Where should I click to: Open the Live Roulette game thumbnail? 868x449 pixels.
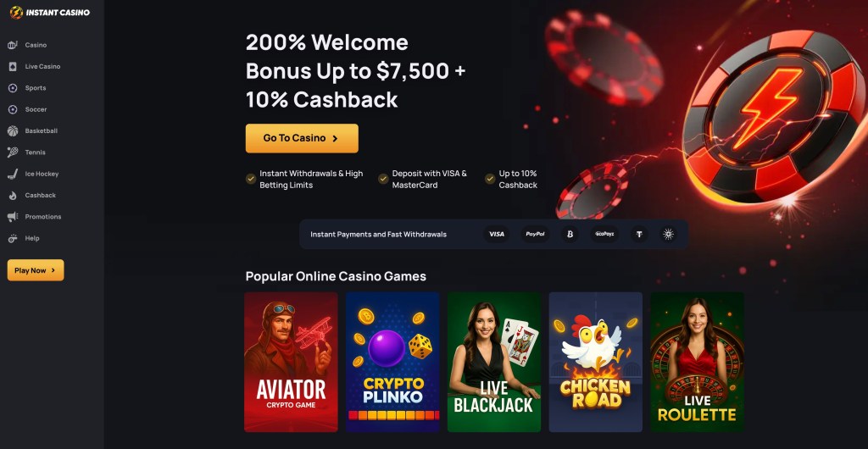(697, 363)
